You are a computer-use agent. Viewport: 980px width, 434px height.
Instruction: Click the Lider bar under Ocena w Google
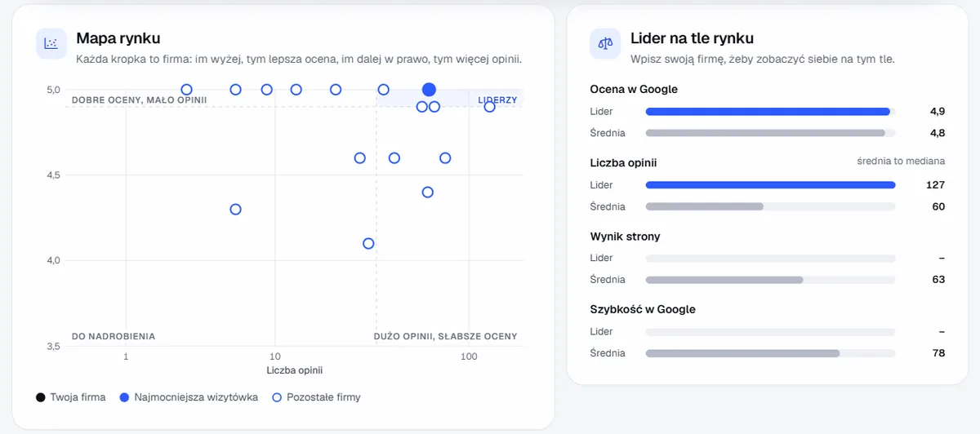770,111
